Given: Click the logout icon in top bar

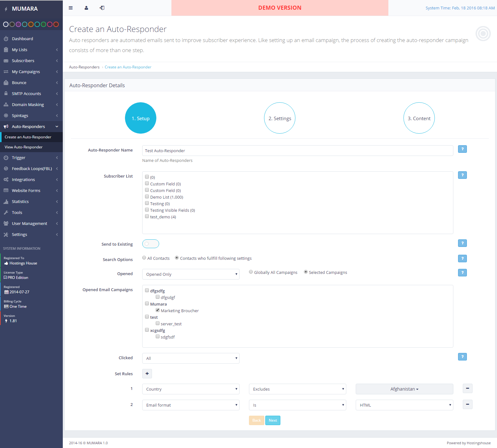Looking at the screenshot, I should (102, 8).
